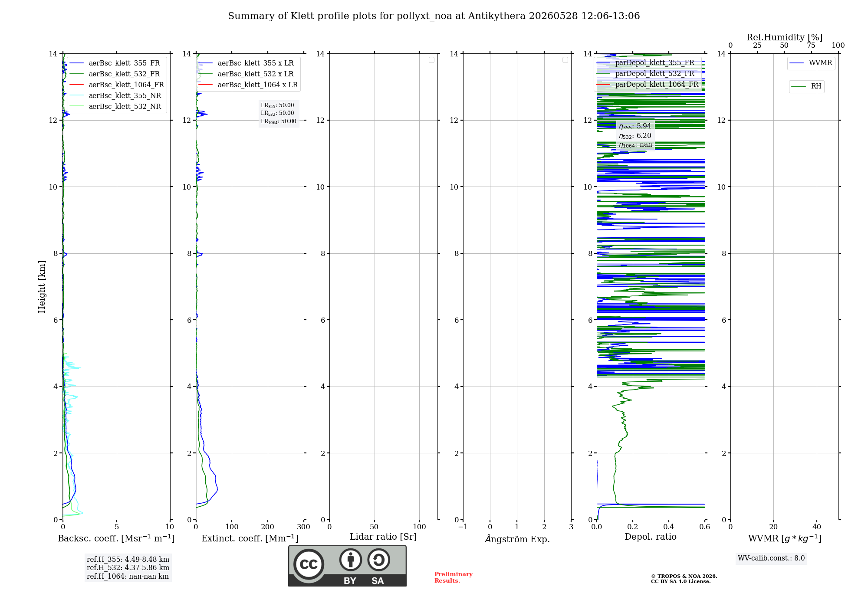This screenshot has width=868, height=590.
Task: Click the ref.H_1064: nan-nan km text
Action: tap(128, 577)
